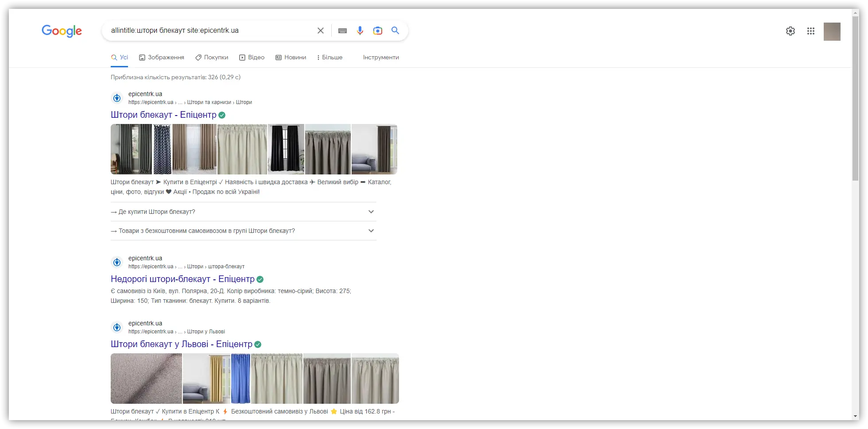
Task: Open the dark green curtains thumbnail
Action: (131, 149)
